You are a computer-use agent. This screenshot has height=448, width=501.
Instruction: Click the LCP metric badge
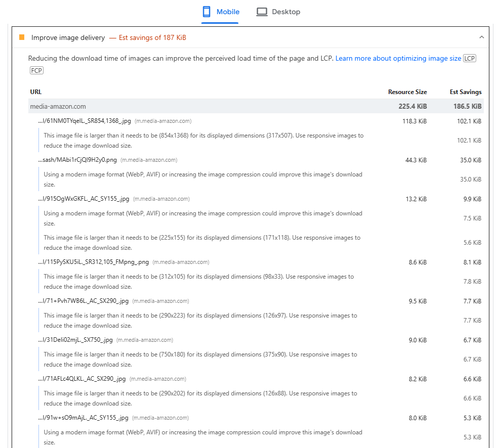[470, 59]
